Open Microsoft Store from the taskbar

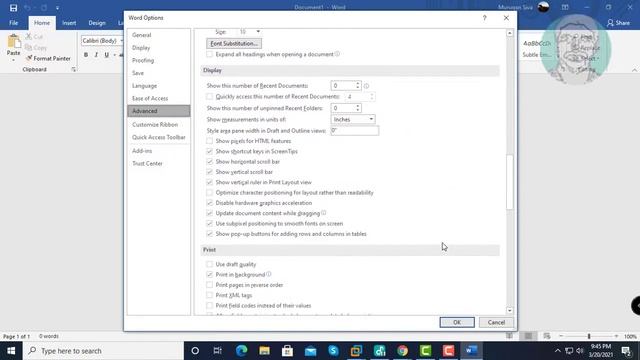tap(287, 351)
